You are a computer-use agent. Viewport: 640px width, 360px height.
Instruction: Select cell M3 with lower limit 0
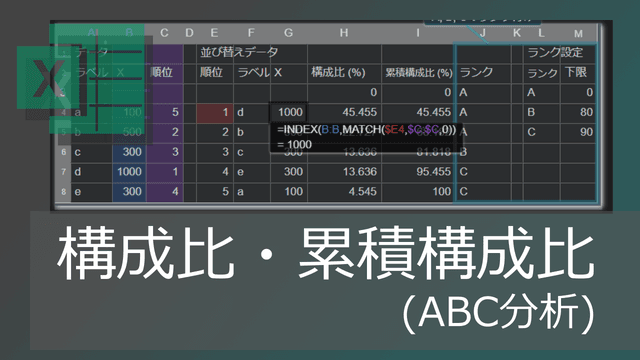578,93
